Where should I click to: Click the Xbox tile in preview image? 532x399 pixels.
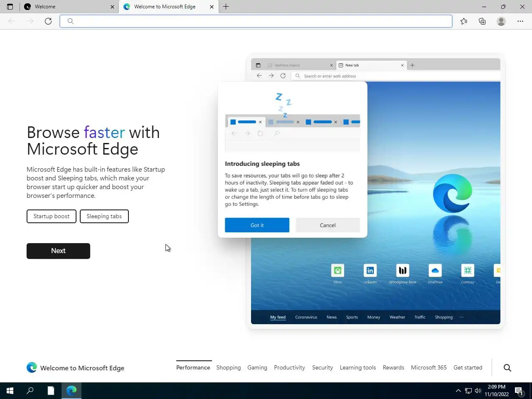pos(337,271)
